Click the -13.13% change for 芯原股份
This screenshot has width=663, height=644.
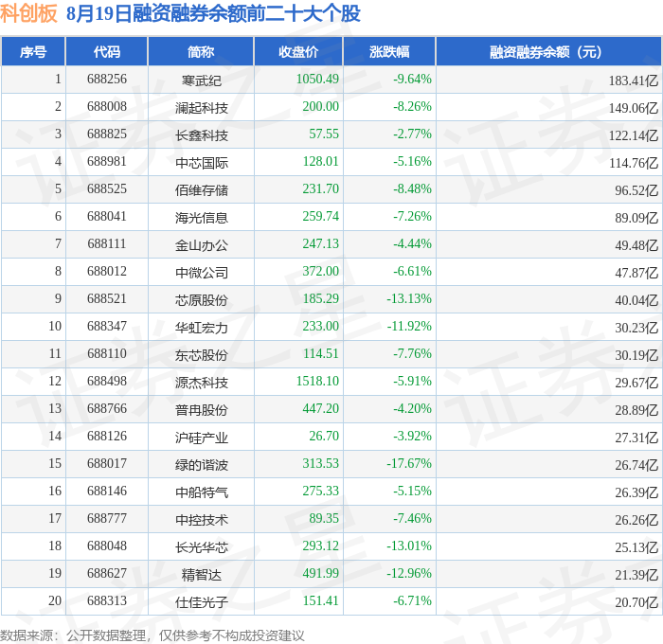coord(409,299)
